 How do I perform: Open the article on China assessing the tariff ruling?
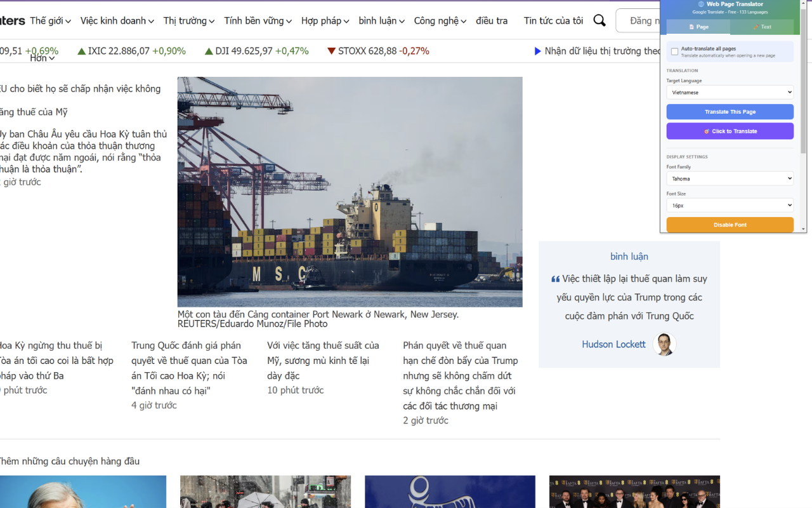(189, 368)
